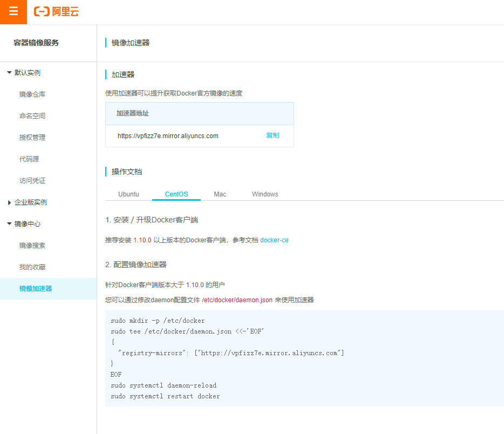Click the '1. 安装 / 升级Docker客户端' heading
This screenshot has width=504, height=434.
click(x=152, y=220)
